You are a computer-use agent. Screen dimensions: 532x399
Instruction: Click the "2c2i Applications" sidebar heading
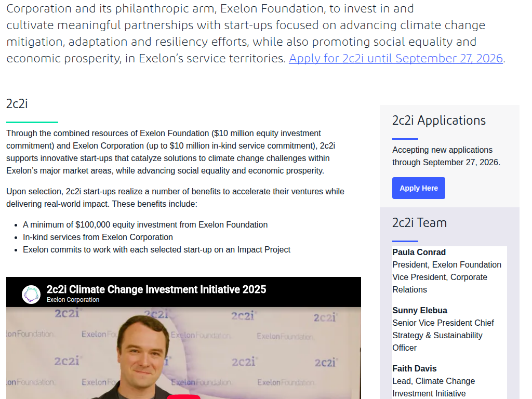point(438,121)
